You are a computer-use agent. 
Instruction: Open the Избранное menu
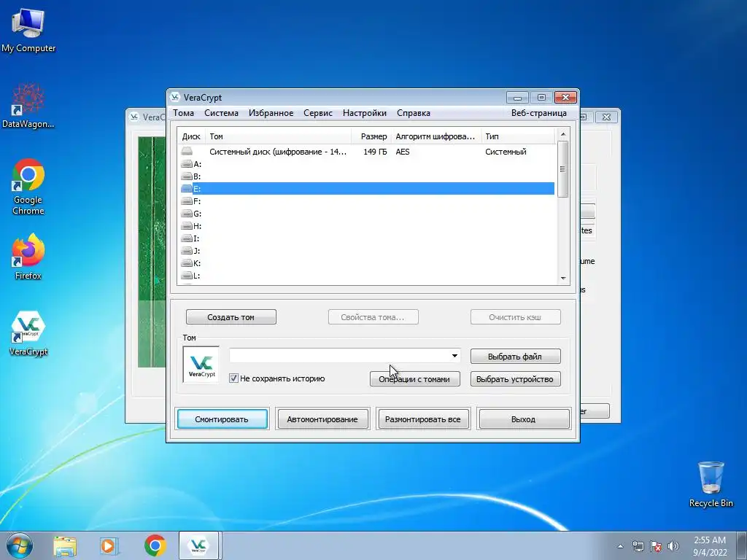pos(271,113)
